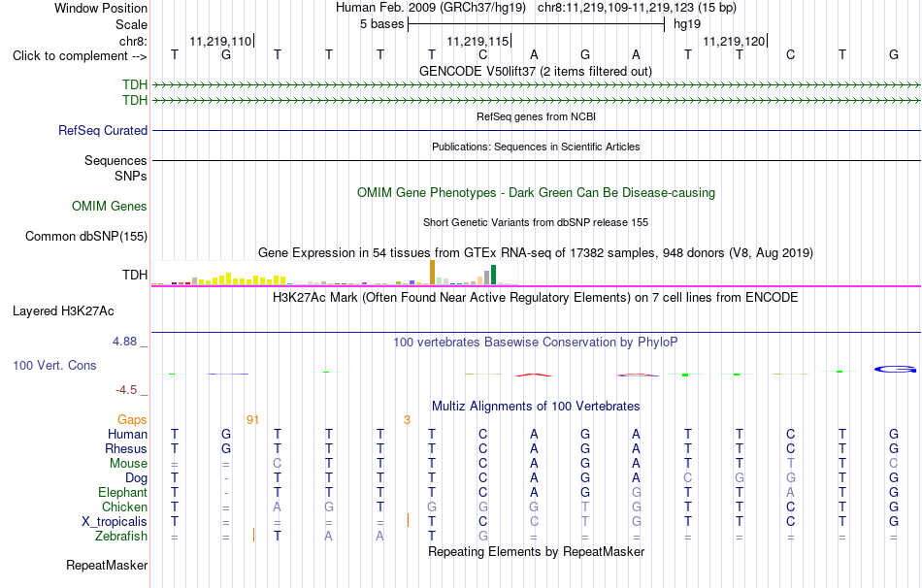
Task: Select the 'Rhesus' species row label
Action: (126, 448)
